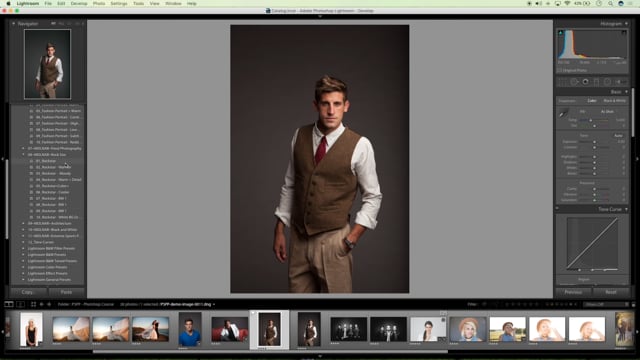Click the Paste button

[x=66, y=292]
